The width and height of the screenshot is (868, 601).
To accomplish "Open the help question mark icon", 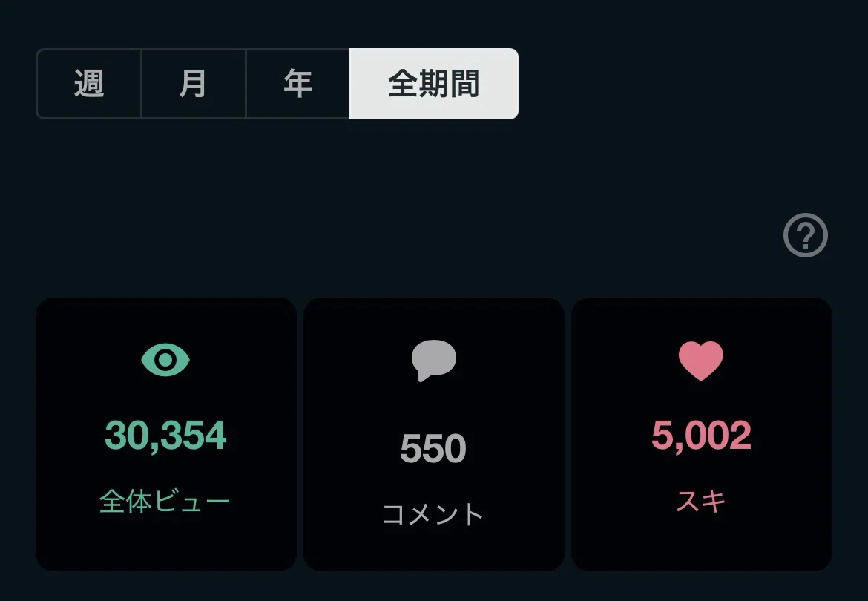I will coord(806,235).
